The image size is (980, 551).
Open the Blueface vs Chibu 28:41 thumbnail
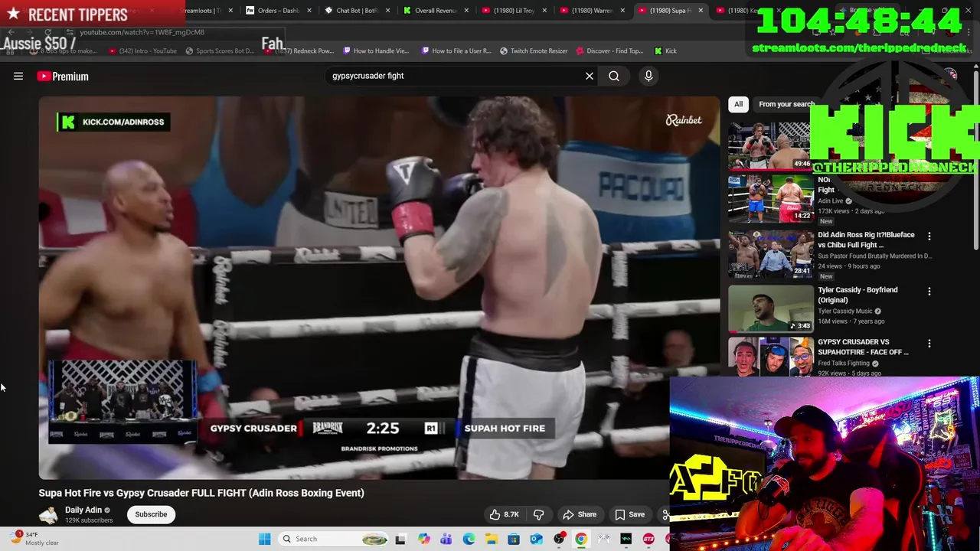[x=770, y=254]
